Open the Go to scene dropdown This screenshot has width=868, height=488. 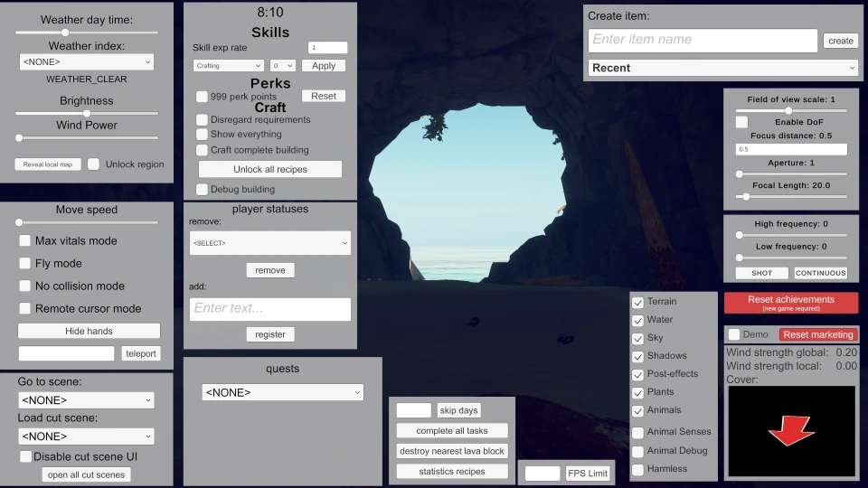pyautogui.click(x=86, y=399)
